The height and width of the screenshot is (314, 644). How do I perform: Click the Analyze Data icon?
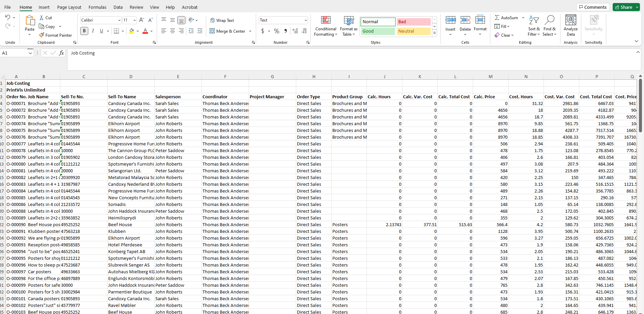click(x=570, y=21)
